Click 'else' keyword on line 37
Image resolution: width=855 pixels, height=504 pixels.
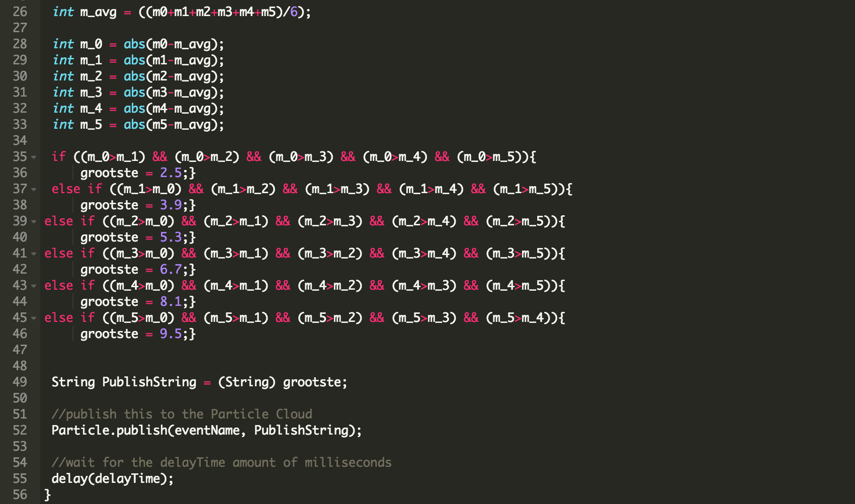pos(66,189)
